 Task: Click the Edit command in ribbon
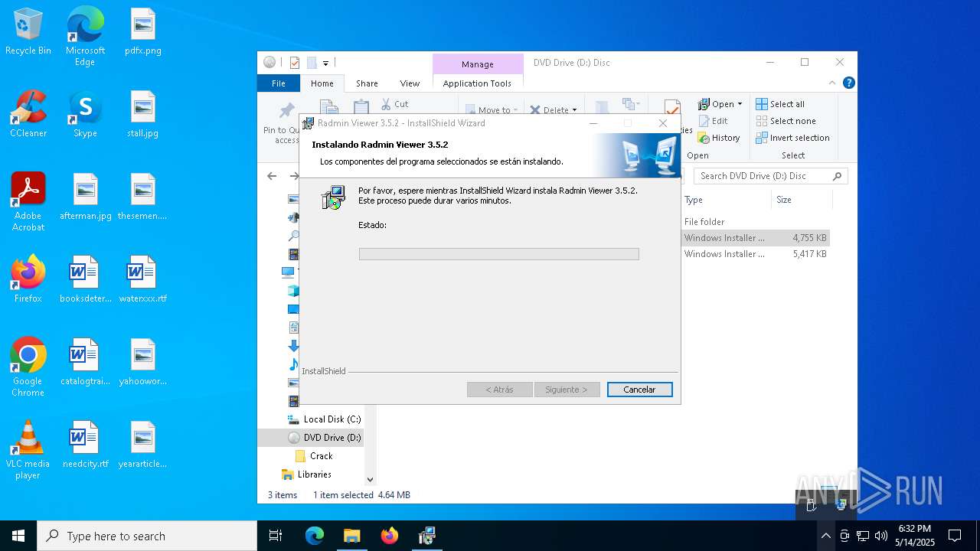(x=713, y=121)
